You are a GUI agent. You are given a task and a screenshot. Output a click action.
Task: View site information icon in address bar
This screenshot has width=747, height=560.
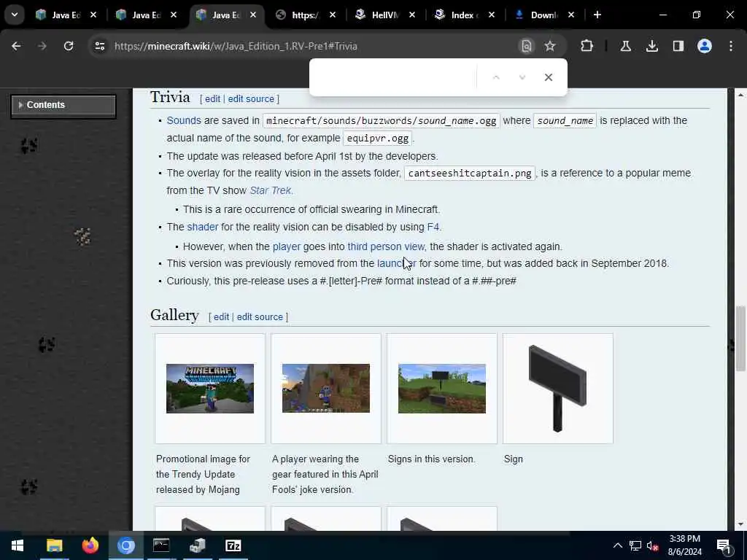(x=99, y=46)
